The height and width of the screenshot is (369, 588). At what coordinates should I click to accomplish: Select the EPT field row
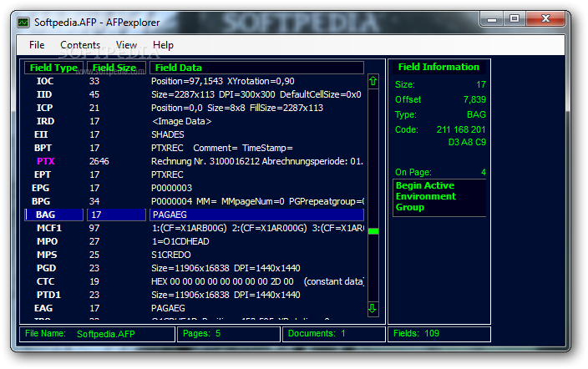click(x=195, y=174)
